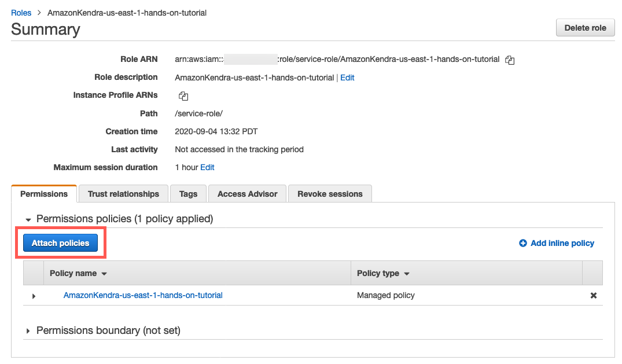Copy Instance Profile ARNs using the copy icon
Image resolution: width=622 pixels, height=364 pixels.
[x=183, y=96]
